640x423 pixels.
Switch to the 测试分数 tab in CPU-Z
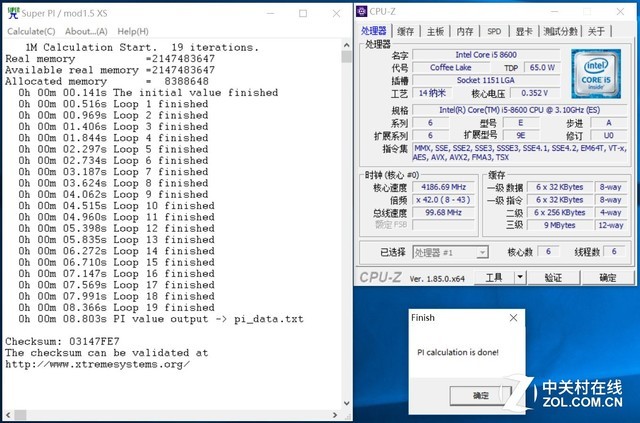[x=560, y=31]
